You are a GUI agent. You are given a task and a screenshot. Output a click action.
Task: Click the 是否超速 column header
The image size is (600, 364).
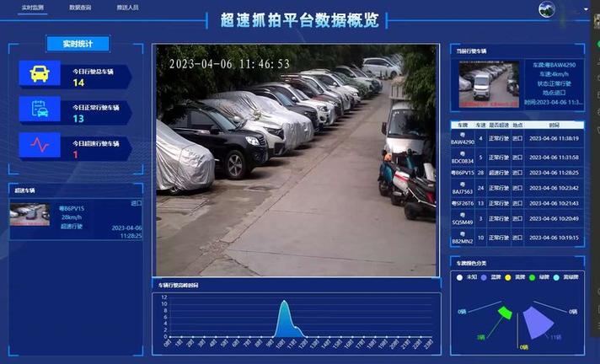[499, 126]
